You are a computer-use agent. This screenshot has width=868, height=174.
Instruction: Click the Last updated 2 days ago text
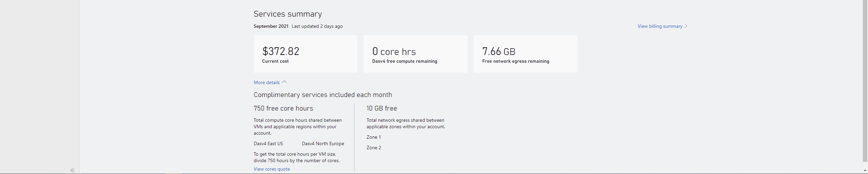coord(317,26)
